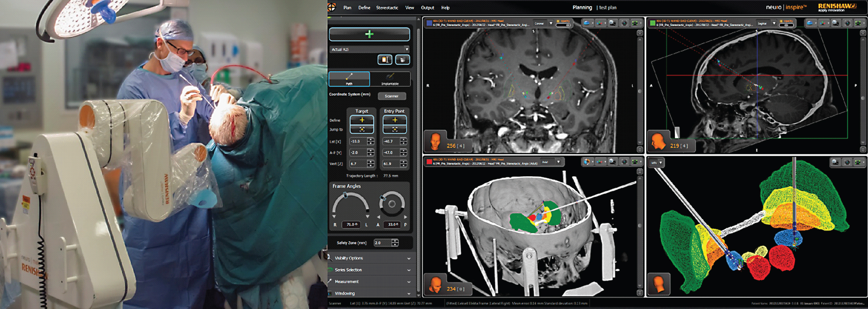Click the Safety Zone stepper arrows

pos(395,243)
